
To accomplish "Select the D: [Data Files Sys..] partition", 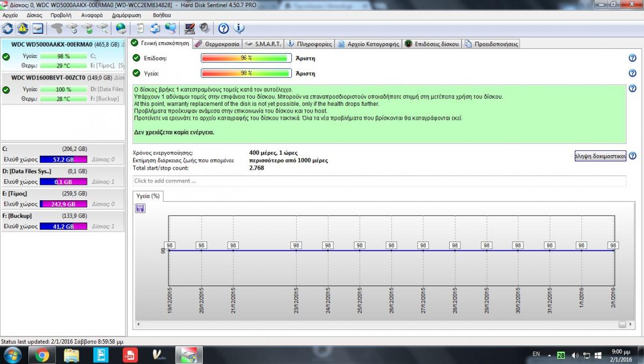I will 63,177.
